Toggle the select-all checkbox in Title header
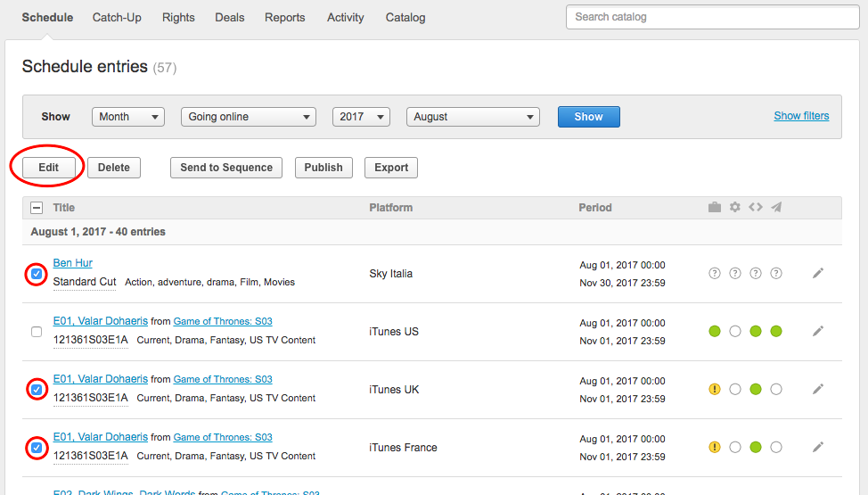 37,208
